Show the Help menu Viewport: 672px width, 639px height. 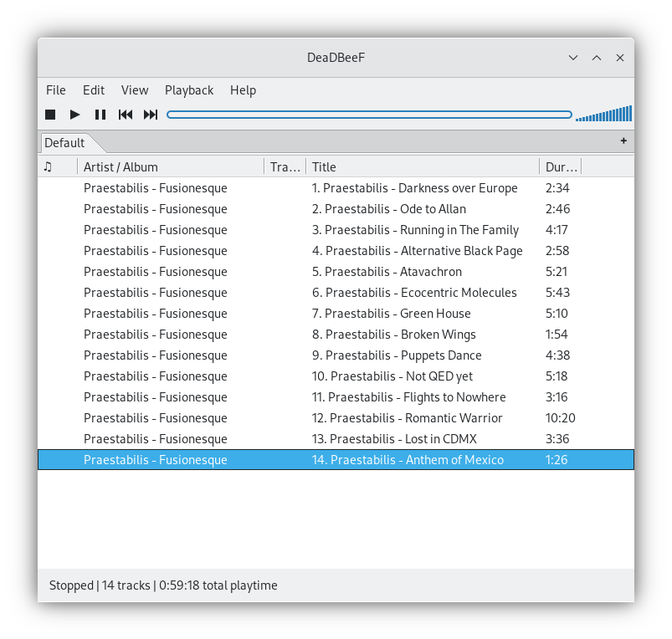tap(243, 90)
